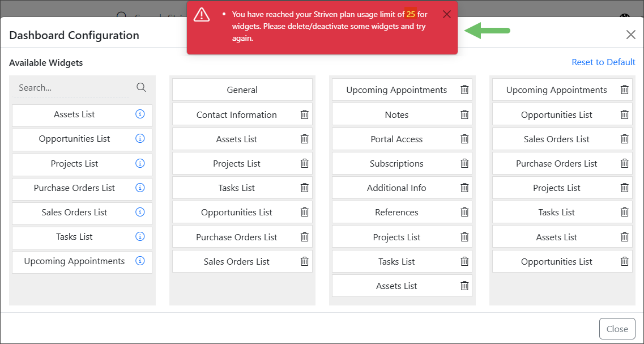Remove the References widget

[x=464, y=212]
